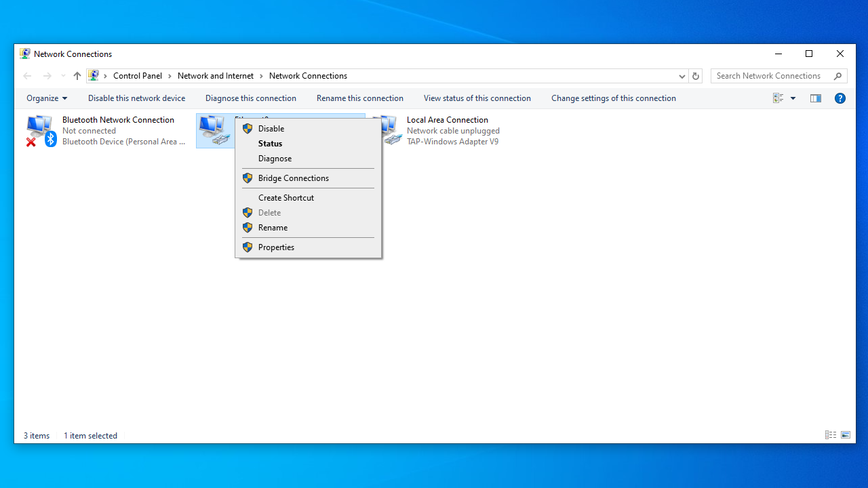Expand the address bar history dropdown
868x488 pixels.
[x=682, y=76]
